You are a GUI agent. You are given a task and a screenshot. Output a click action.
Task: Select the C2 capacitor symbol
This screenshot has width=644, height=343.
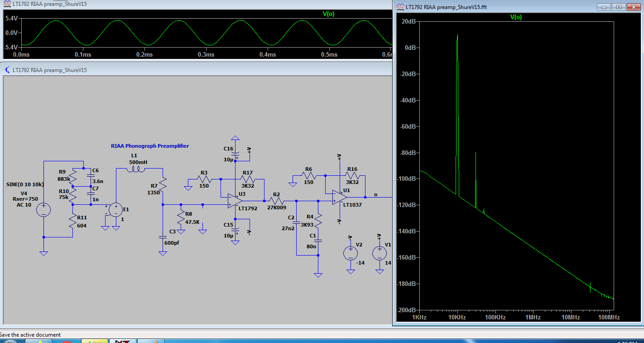coord(297,222)
